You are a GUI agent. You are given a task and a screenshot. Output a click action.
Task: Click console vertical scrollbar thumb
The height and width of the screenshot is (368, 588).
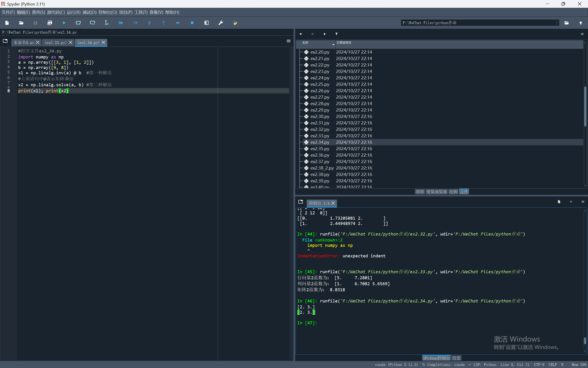585,341
